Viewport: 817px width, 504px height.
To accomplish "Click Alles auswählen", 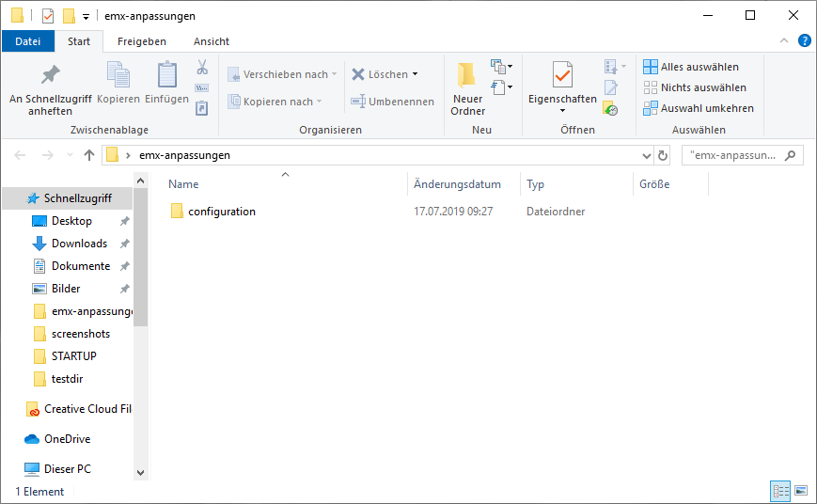I will (x=691, y=67).
